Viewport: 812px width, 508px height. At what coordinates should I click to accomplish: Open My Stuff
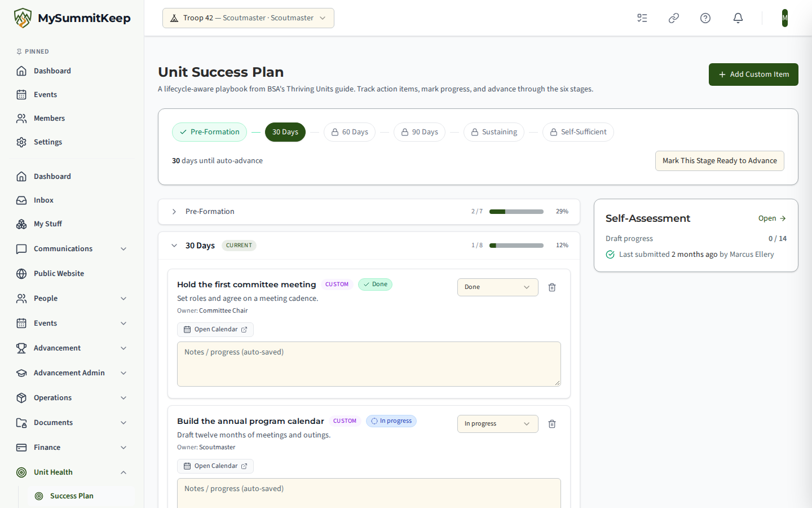tap(72, 224)
